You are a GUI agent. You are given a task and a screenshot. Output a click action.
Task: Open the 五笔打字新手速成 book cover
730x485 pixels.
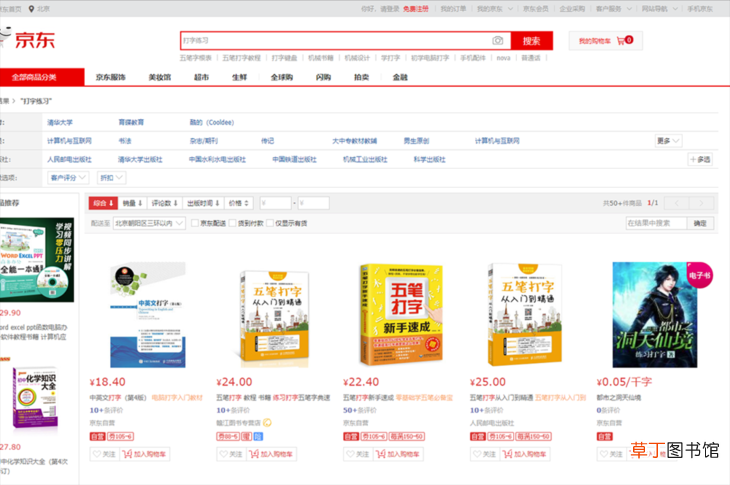[401, 315]
